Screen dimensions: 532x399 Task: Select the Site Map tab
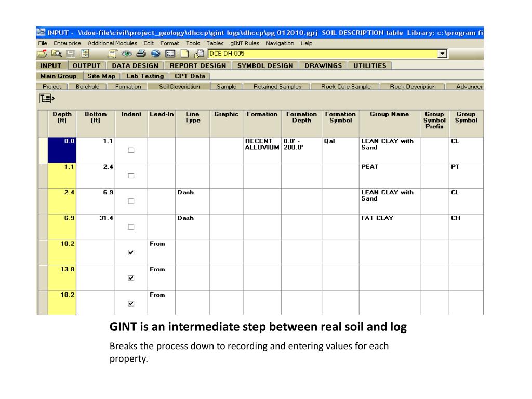pos(101,76)
